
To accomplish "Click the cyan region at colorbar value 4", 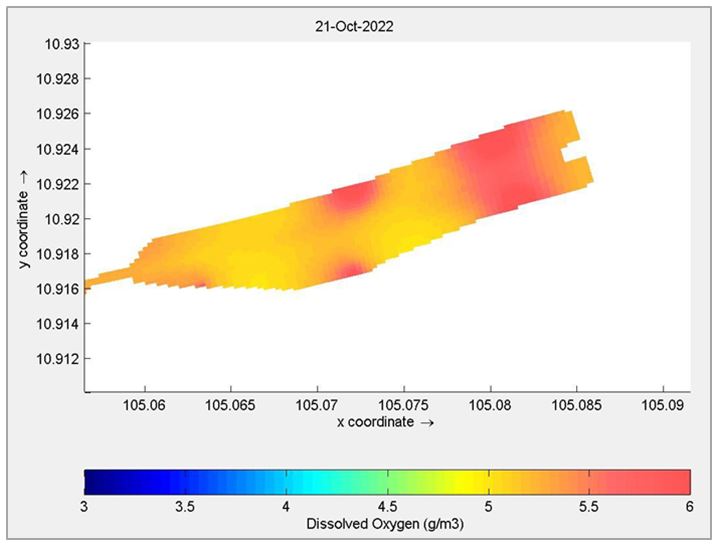I will 287,482.
